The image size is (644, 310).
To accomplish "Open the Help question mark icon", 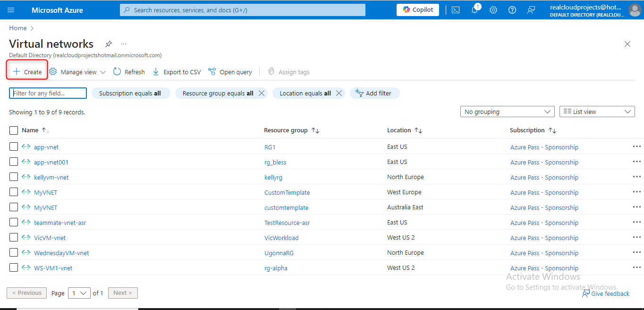I will [x=512, y=10].
